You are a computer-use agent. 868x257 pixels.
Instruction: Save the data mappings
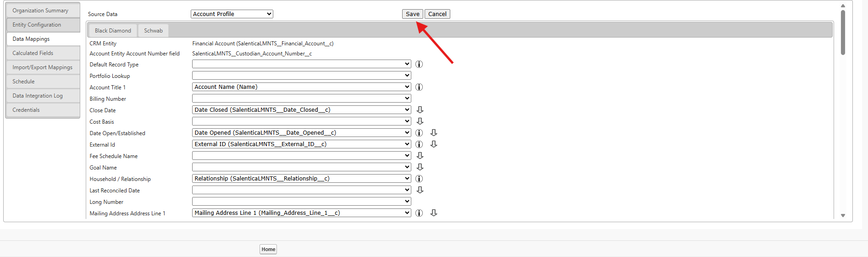click(x=412, y=14)
